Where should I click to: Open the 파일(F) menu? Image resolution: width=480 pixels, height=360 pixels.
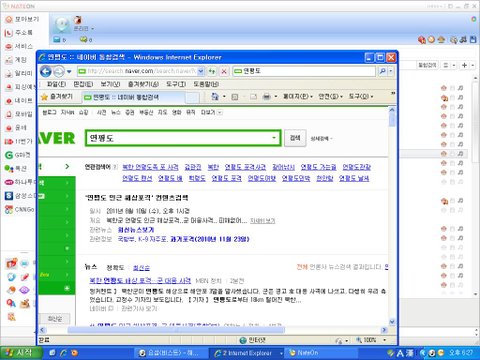pos(56,84)
